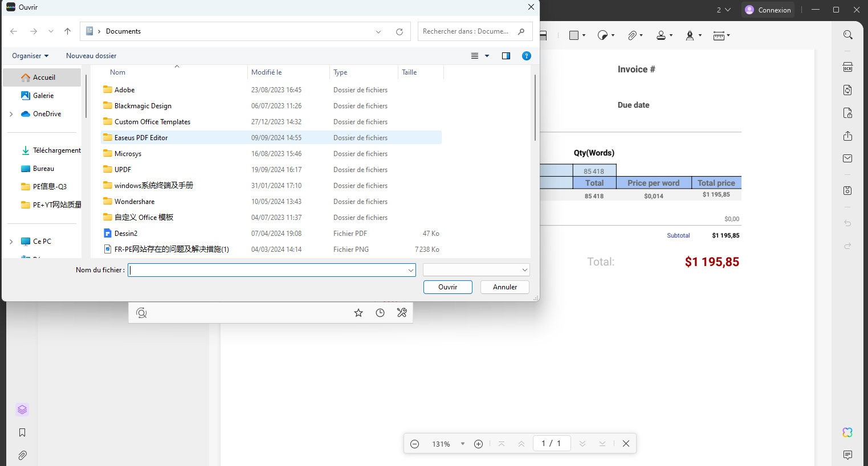The image size is (868, 466).
Task: Open Bureau in navigation pane
Action: tap(42, 169)
